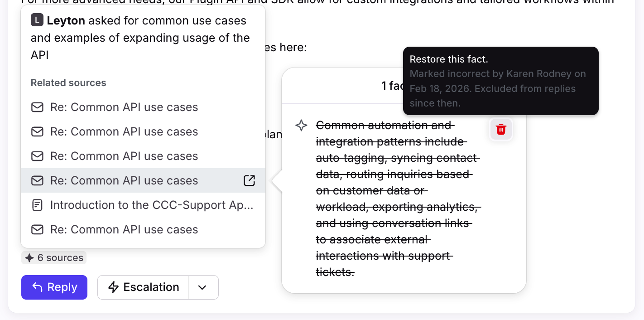Screen dimensions: 644x320
Task: Click the document icon beside the Introduction article
Action: 37,205
